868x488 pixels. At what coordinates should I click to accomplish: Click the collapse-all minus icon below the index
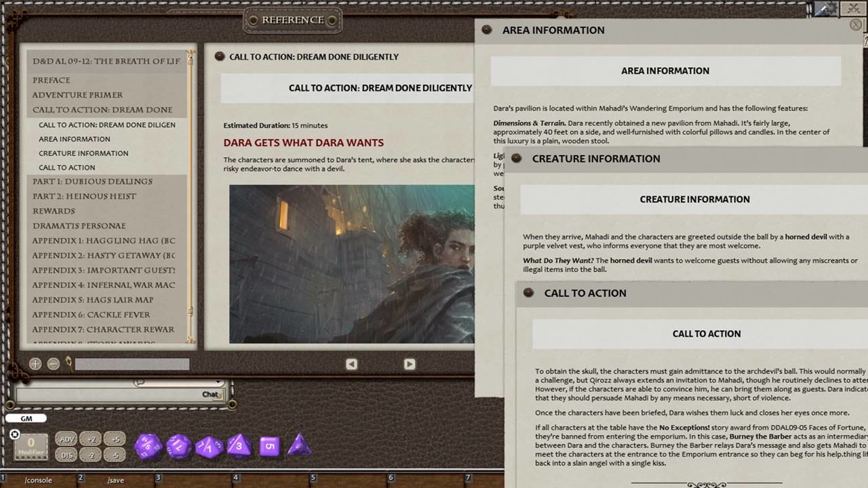[x=53, y=364]
